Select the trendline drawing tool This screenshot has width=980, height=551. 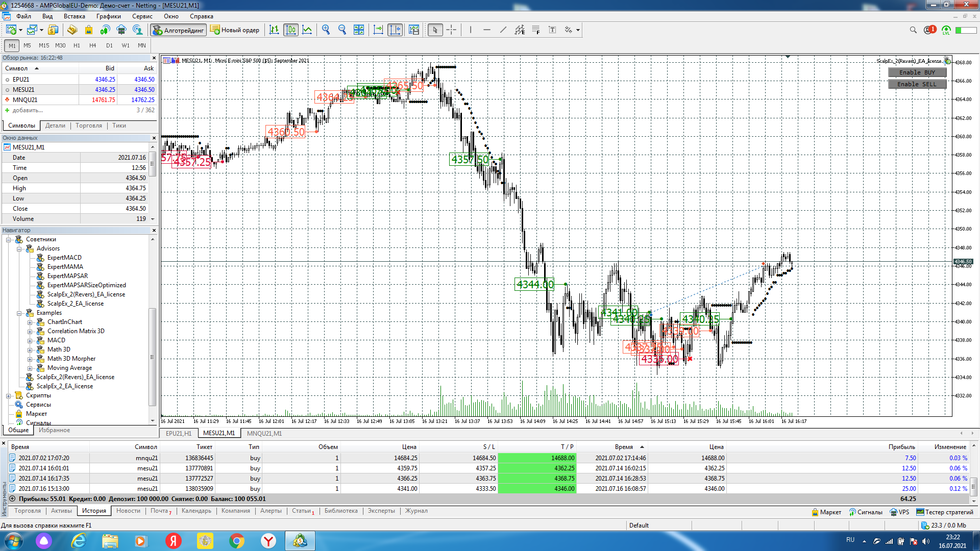pyautogui.click(x=503, y=30)
